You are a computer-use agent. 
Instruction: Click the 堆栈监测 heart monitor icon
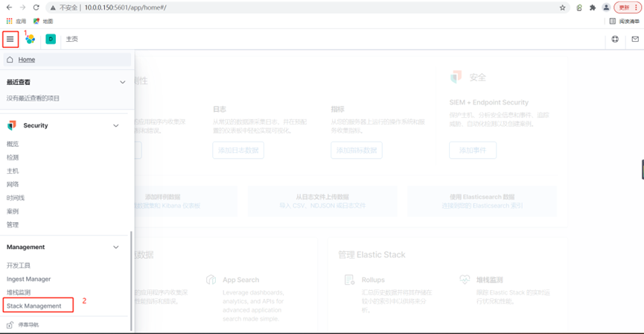(x=465, y=280)
